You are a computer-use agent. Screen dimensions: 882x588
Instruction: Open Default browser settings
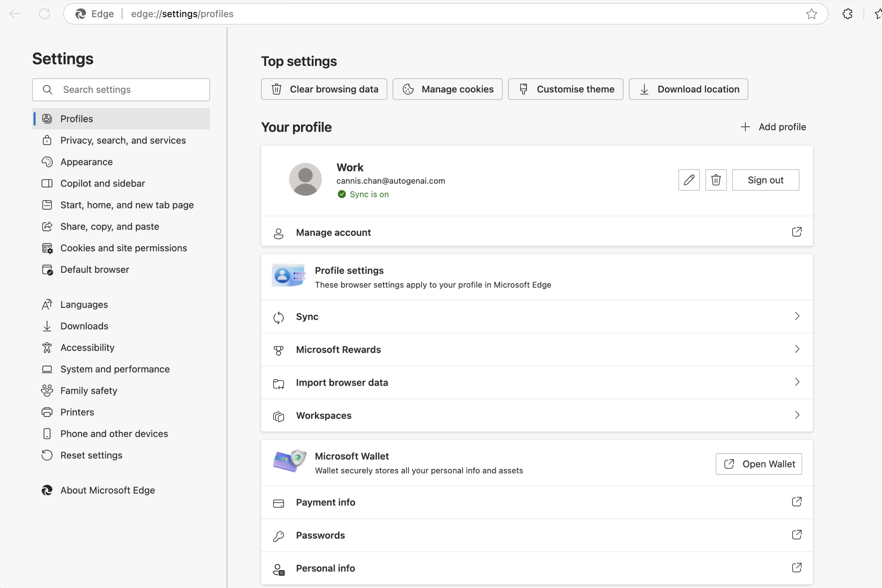pyautogui.click(x=121, y=270)
